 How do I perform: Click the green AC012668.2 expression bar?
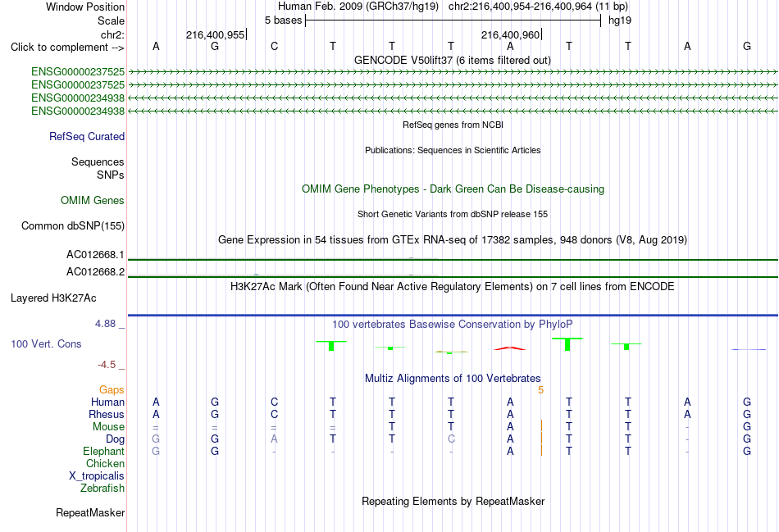point(453,277)
